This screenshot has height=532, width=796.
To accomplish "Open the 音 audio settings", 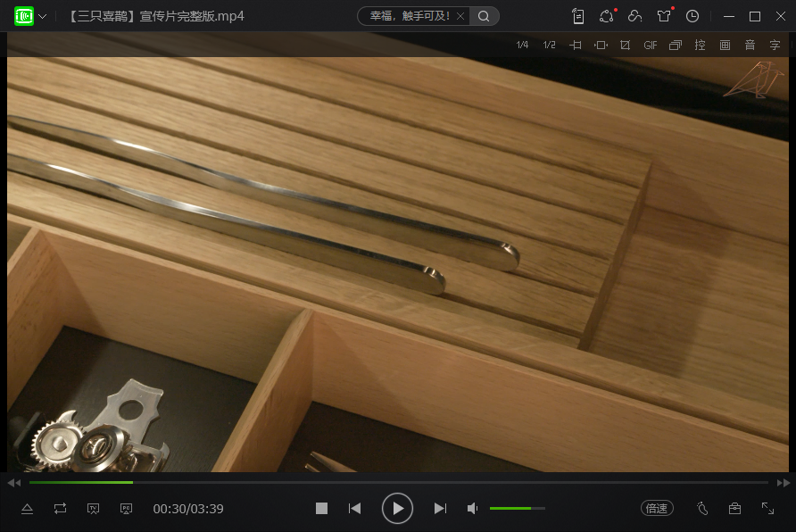I will (750, 46).
